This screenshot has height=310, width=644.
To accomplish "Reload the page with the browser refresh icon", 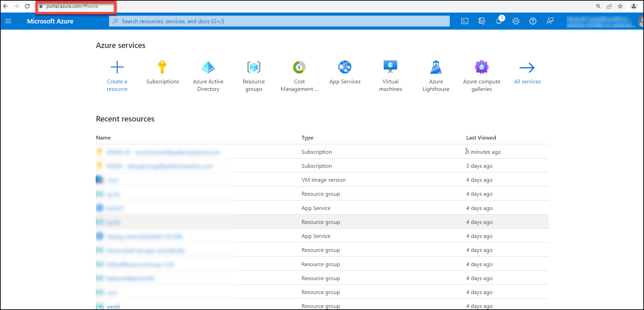I will (x=27, y=6).
